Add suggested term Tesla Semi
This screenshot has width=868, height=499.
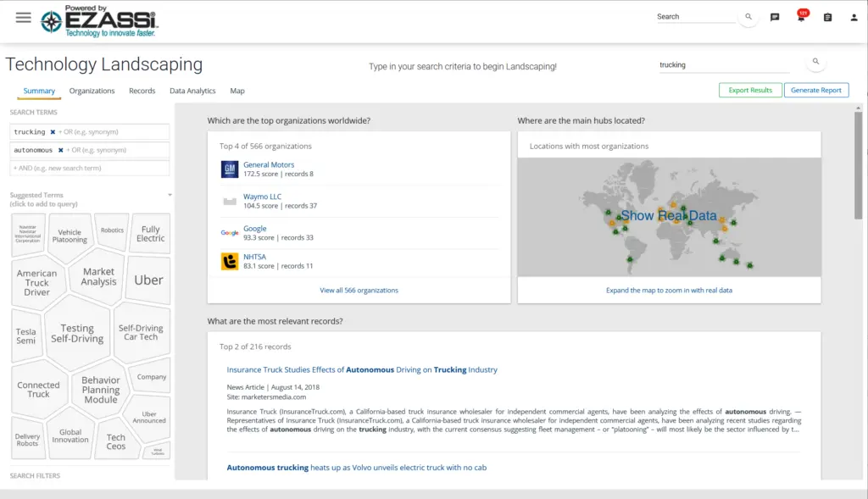point(26,335)
